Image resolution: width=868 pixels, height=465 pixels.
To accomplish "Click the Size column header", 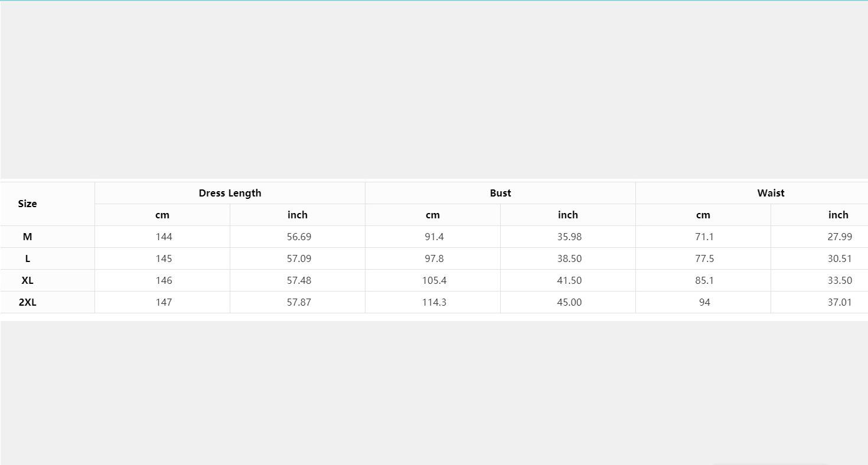I will pyautogui.click(x=27, y=204).
